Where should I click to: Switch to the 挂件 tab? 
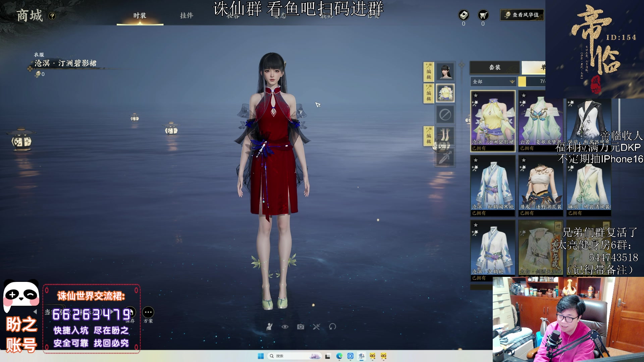[x=186, y=15]
